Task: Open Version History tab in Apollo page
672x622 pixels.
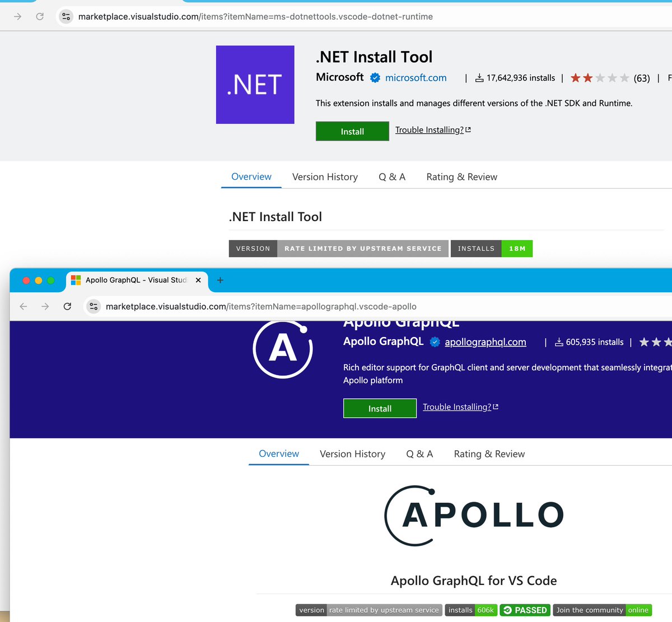Action: click(x=352, y=454)
